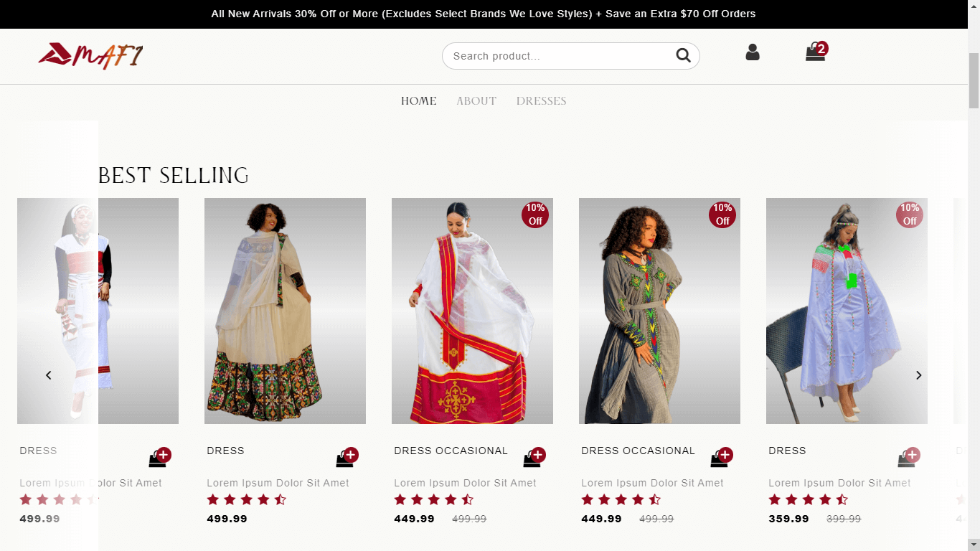Open the user account icon
Screen dimensions: 980x551
pos(752,52)
